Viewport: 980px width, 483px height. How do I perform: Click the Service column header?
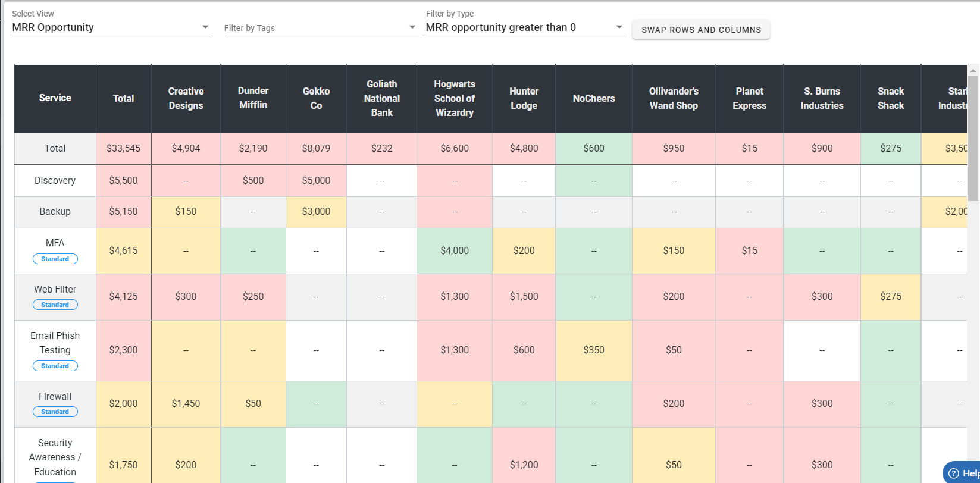pyautogui.click(x=55, y=98)
